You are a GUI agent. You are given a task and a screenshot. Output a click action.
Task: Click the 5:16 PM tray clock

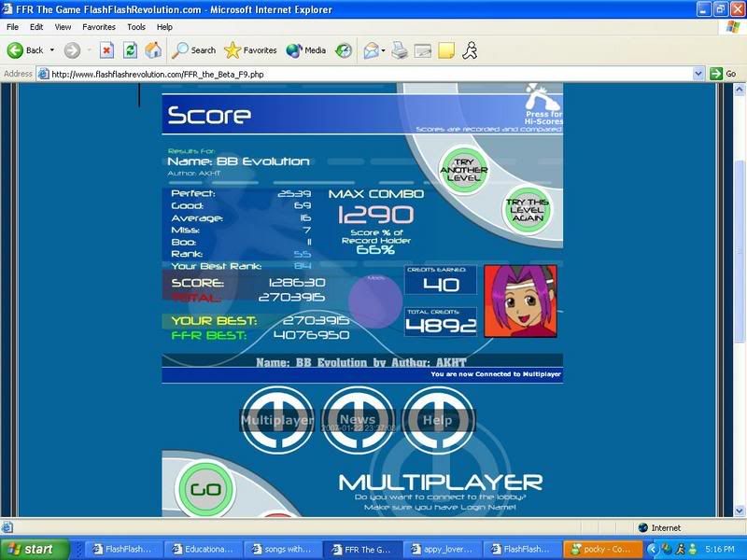(720, 549)
